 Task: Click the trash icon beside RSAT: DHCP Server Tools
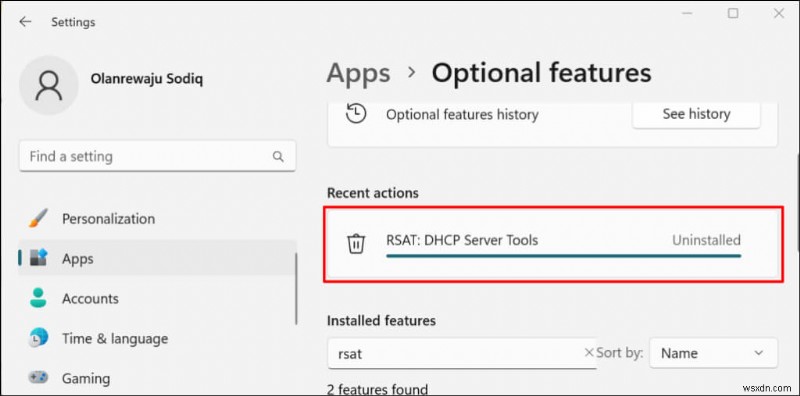(x=356, y=243)
